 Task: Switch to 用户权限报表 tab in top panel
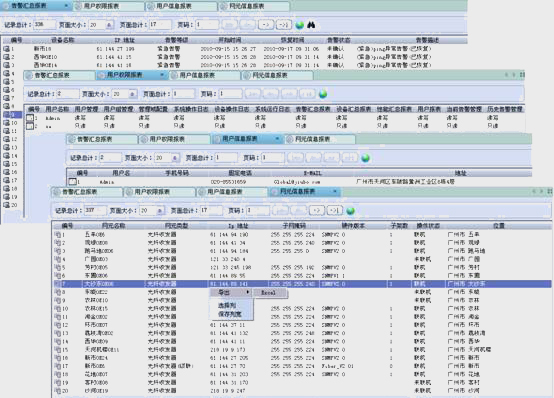tap(109, 6)
